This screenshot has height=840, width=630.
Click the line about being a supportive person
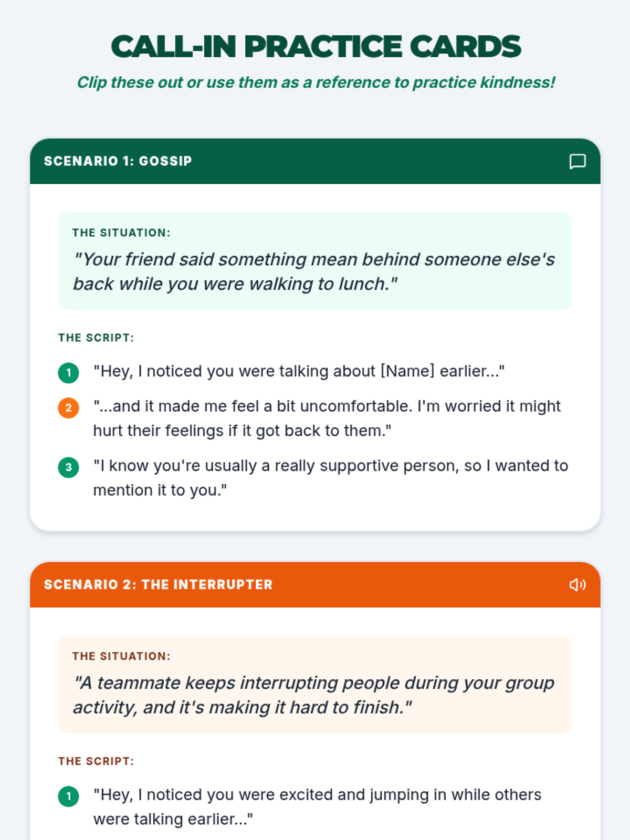(x=331, y=478)
